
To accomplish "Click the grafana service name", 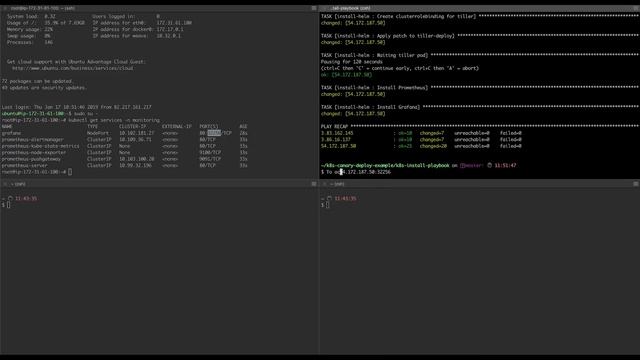I will coord(11,133).
